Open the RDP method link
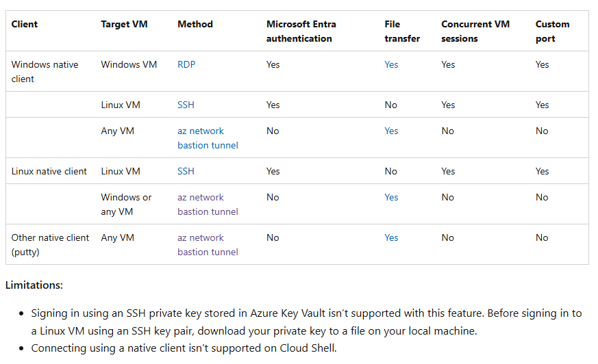 186,64
